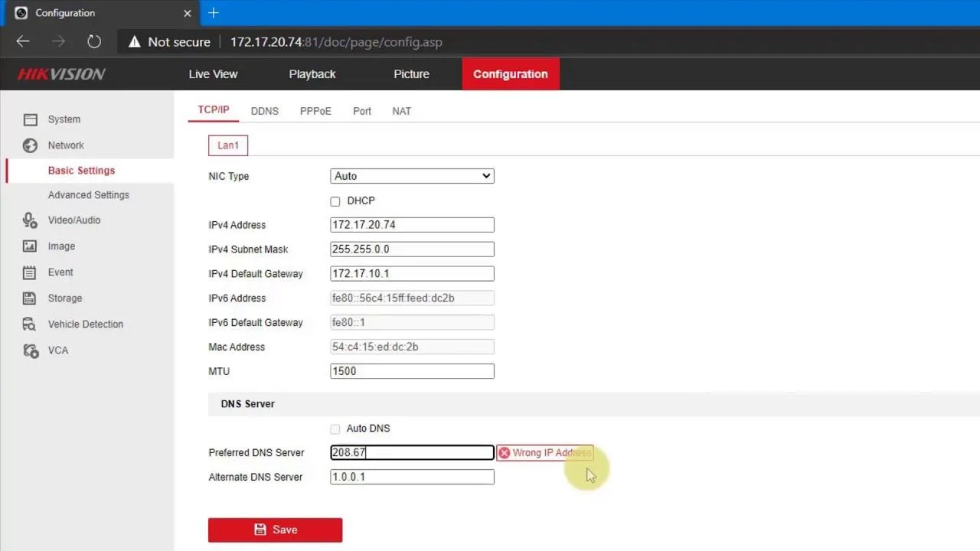Click the VCA icon in sidebar

coord(30,350)
